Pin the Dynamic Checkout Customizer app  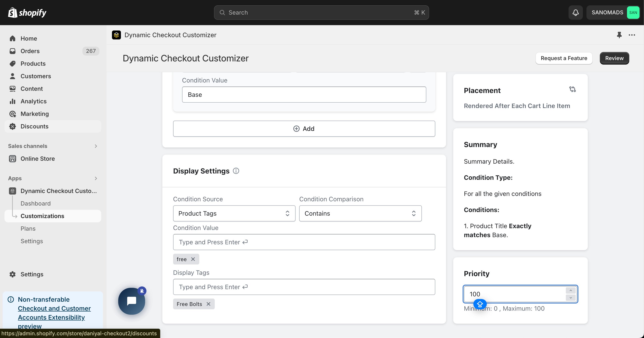pyautogui.click(x=619, y=35)
